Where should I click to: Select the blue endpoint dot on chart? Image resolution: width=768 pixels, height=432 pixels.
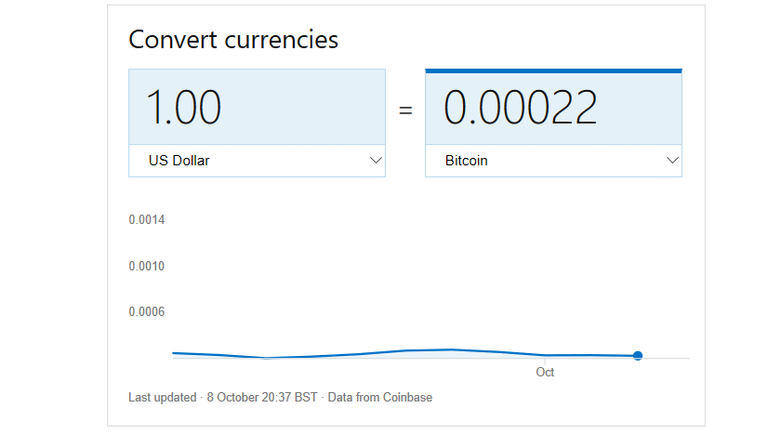[x=637, y=356]
